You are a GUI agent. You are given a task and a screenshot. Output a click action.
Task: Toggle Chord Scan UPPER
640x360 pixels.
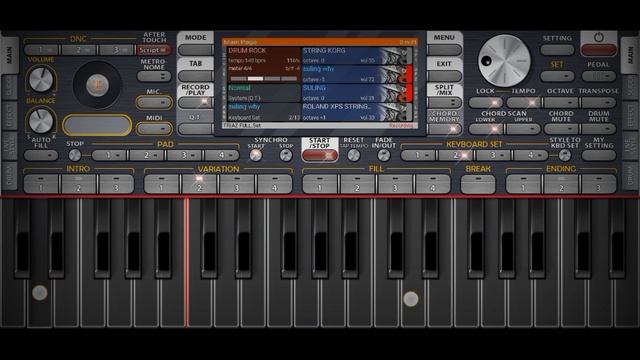coord(523,129)
